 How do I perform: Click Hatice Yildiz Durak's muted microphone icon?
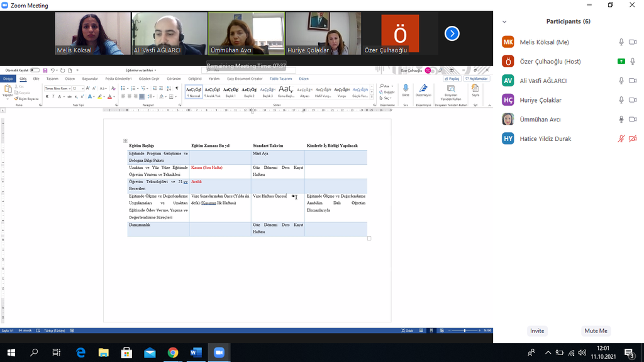[621, 139]
